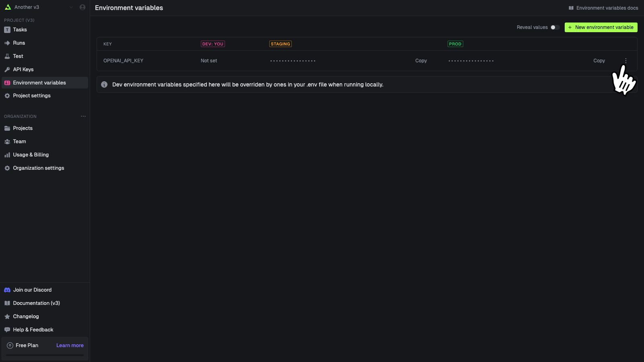Open the OPENAI_API_KEY row actions menu

tap(625, 60)
